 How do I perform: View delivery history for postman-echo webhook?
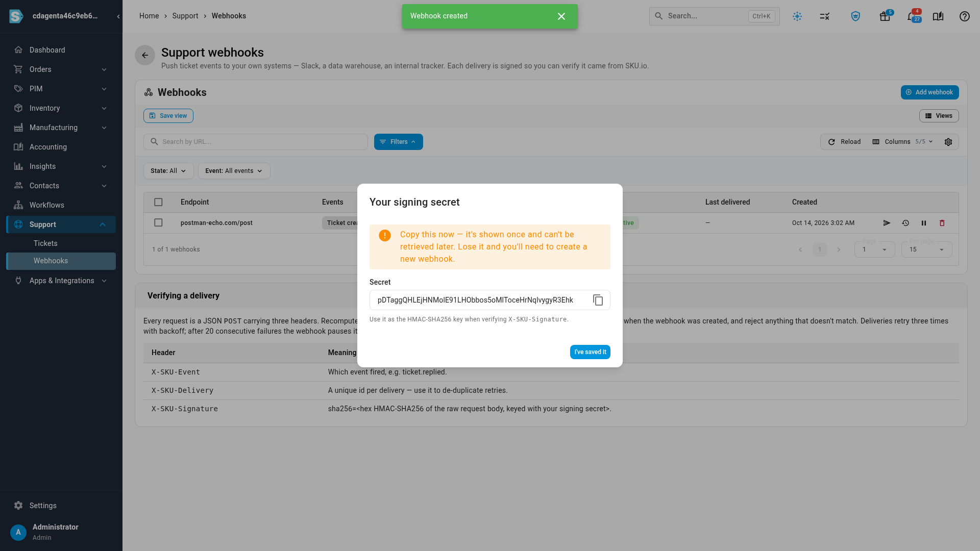coord(905,223)
